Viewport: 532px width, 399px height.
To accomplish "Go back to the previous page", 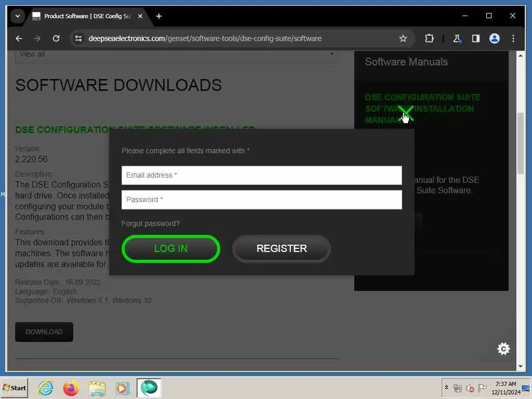I will 19,38.
